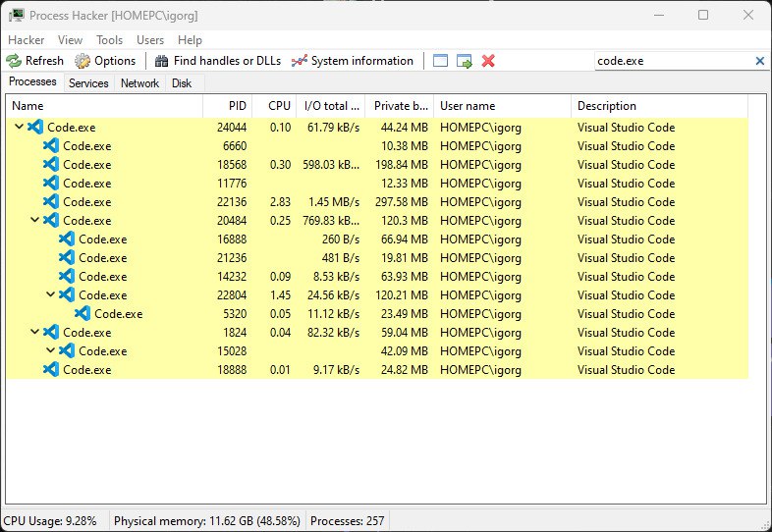Image resolution: width=772 pixels, height=532 pixels.
Task: Open the Tools menu
Action: (109, 40)
